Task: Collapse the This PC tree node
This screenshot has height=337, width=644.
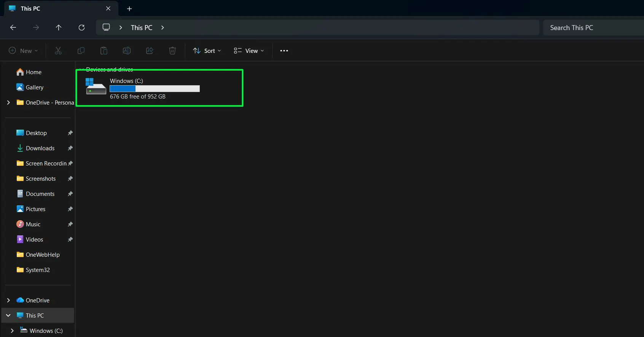Action: [x=8, y=315]
